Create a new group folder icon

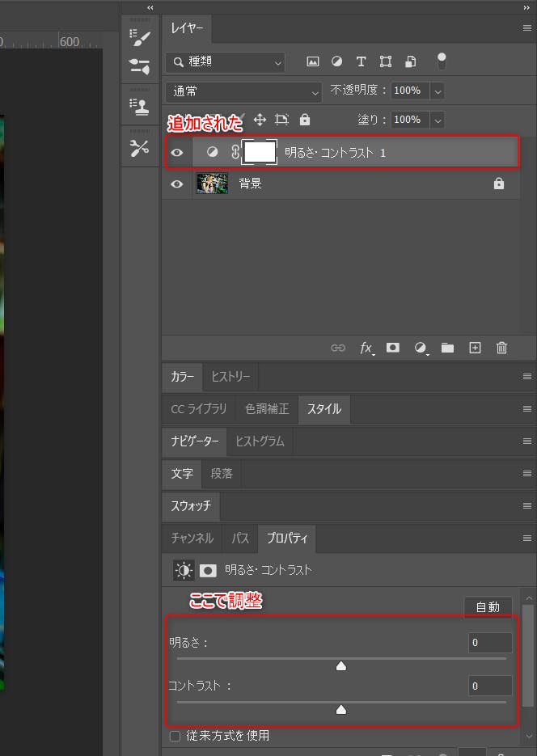[x=447, y=348]
